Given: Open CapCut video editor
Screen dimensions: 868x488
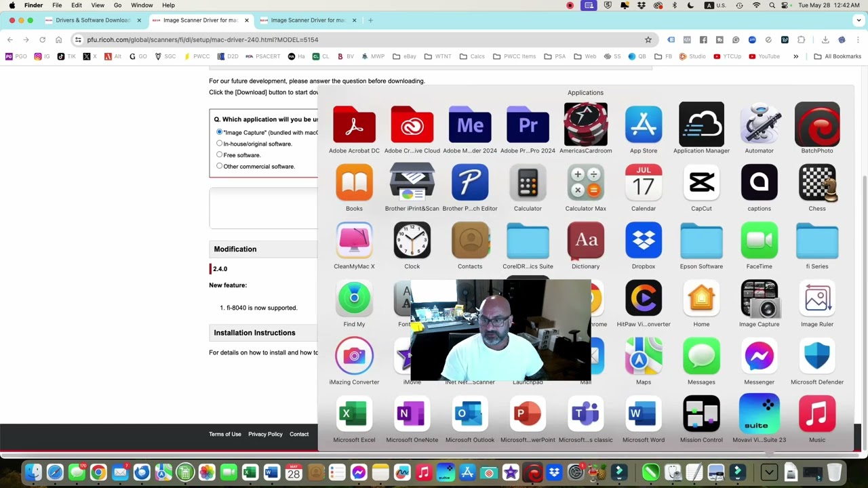Looking at the screenshot, I should pos(701,182).
